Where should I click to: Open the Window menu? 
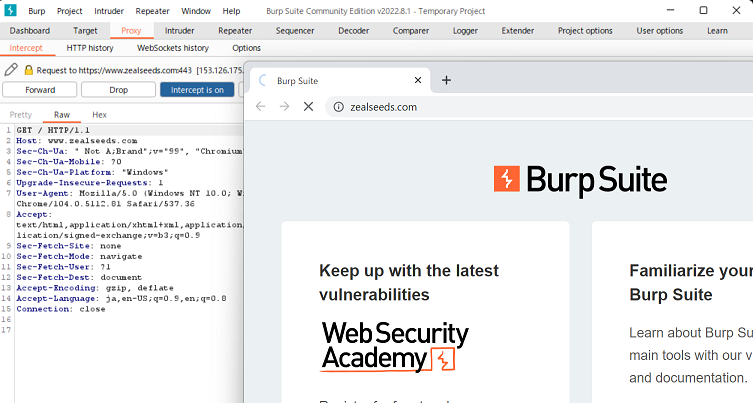tap(196, 11)
